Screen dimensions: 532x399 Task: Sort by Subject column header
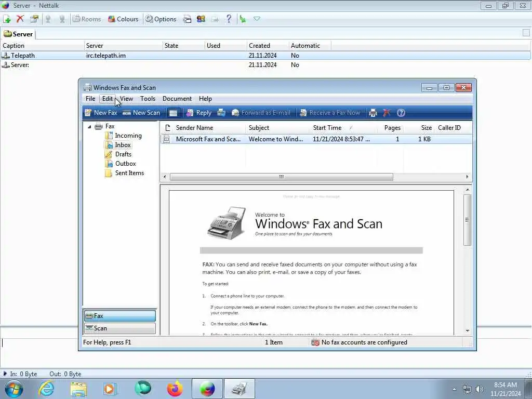[277, 128]
